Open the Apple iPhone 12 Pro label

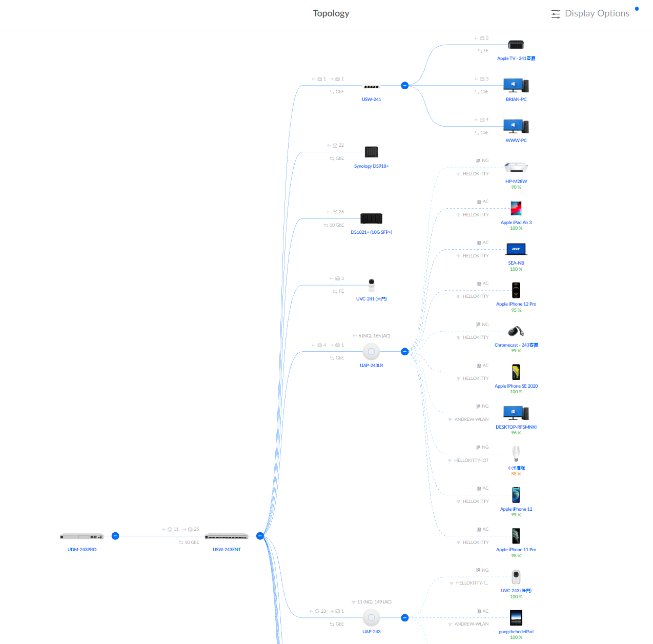pos(516,304)
